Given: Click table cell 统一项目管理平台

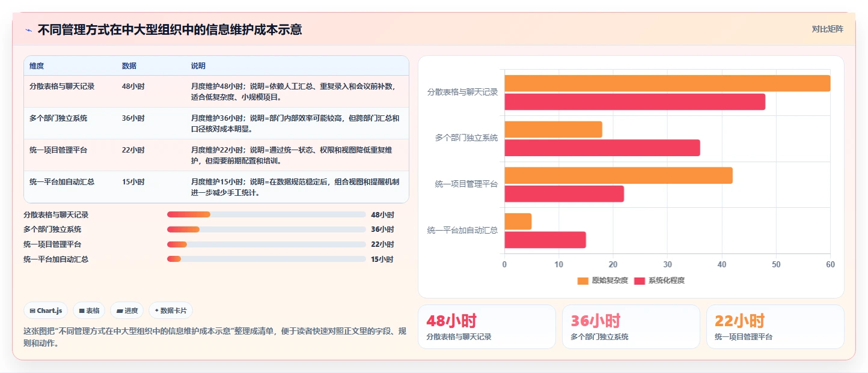Looking at the screenshot, I should point(58,150).
